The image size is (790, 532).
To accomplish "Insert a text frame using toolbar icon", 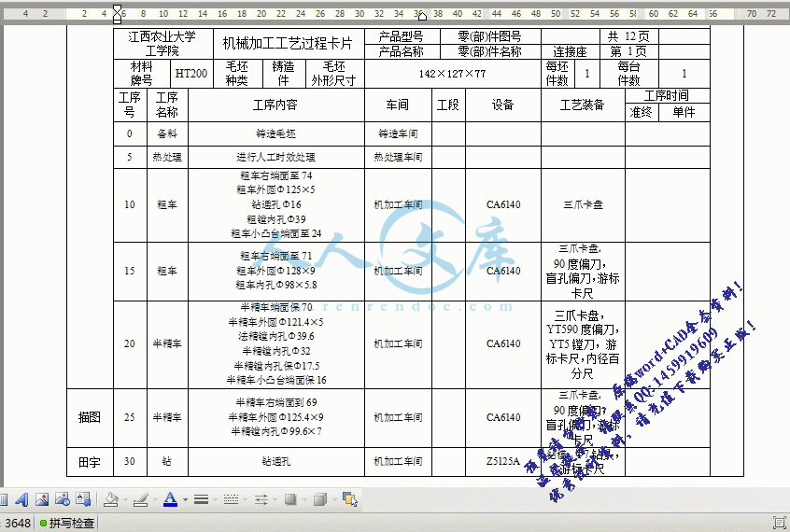I will (83, 499).
